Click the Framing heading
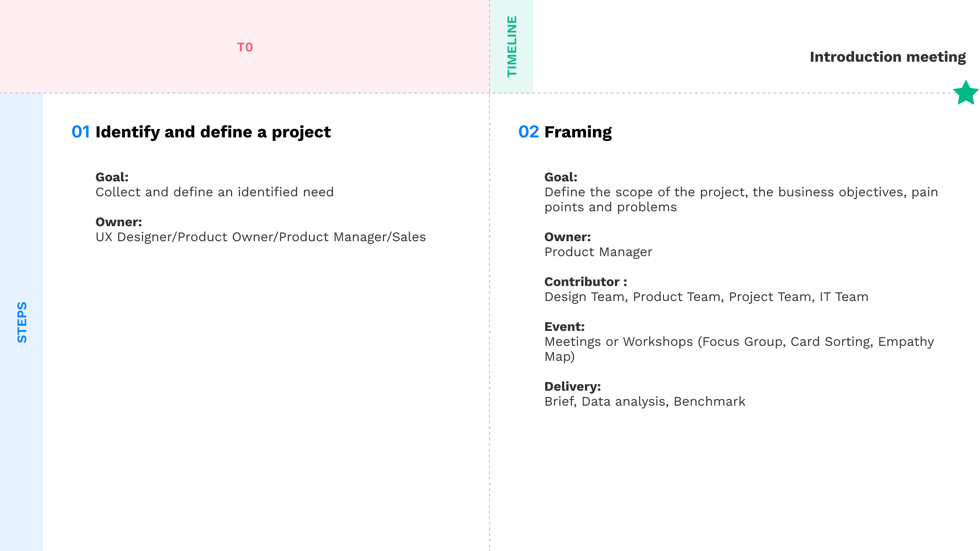Screen dimensions: 980x551 pos(578,132)
